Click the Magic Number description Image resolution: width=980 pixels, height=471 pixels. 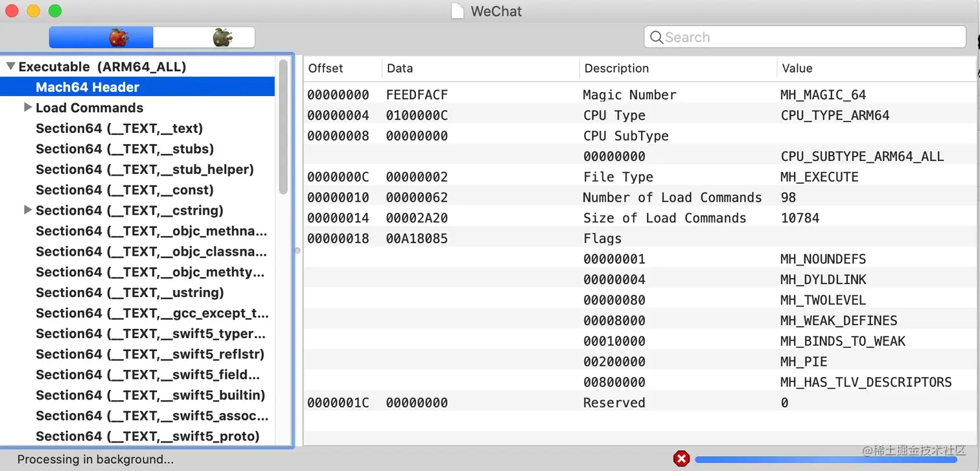click(x=629, y=95)
